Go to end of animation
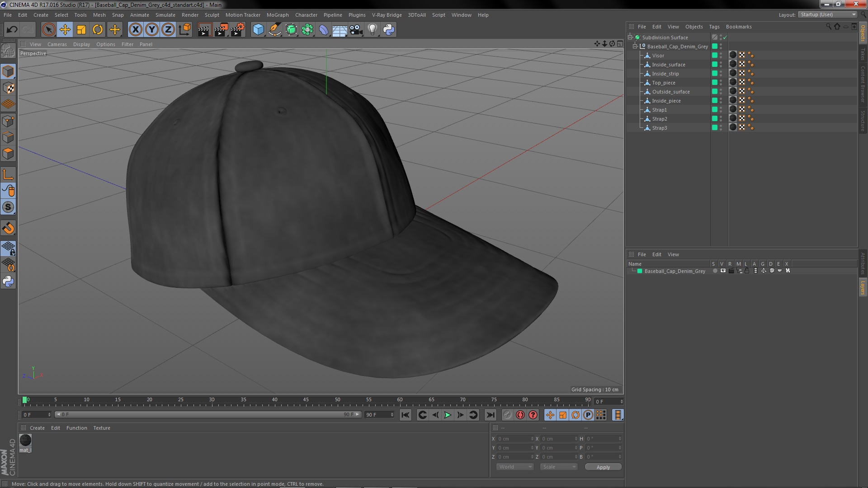868x488 pixels. (490, 415)
